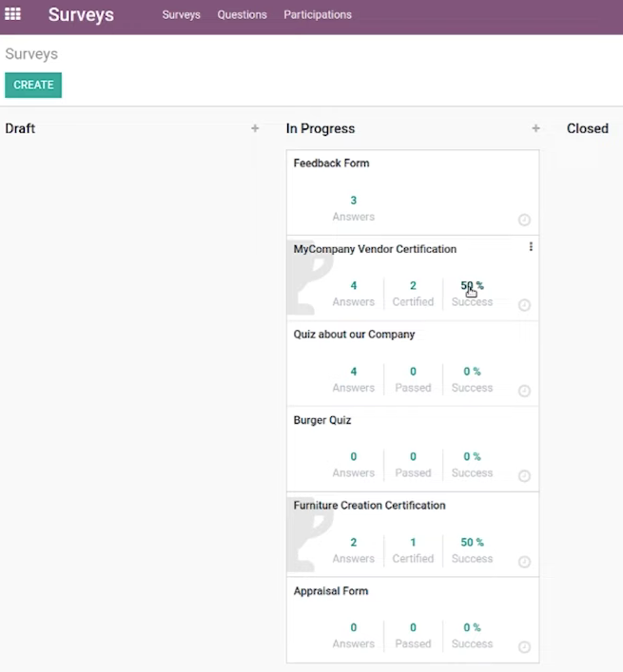Add a quick record in In Progress column
Image resolution: width=623 pixels, height=672 pixels.
535,128
